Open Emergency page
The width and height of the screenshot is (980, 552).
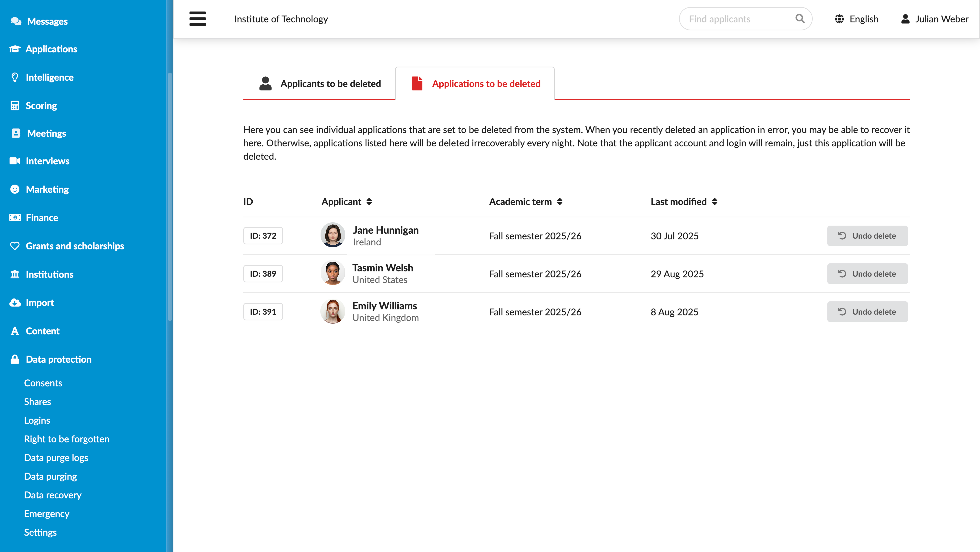(47, 514)
